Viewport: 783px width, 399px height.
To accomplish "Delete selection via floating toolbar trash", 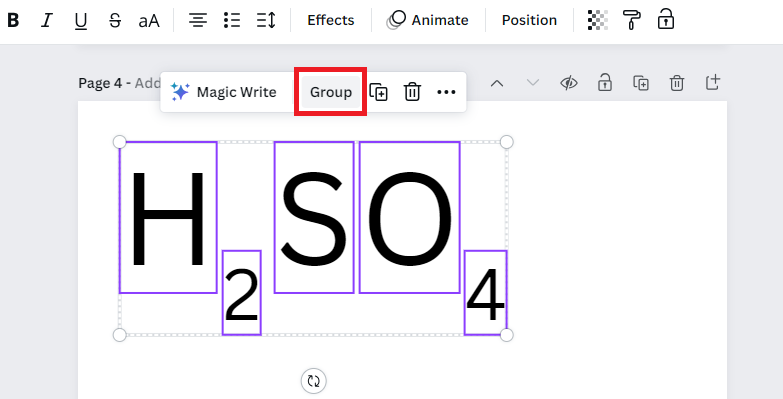I will click(x=412, y=92).
